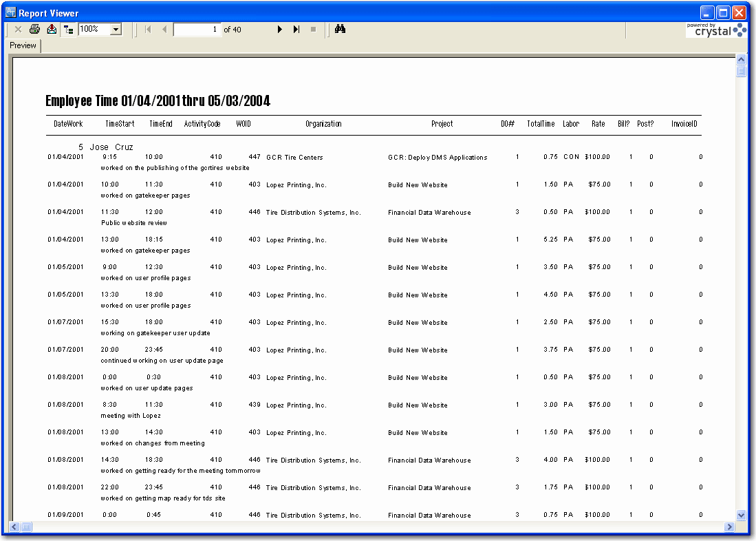Click total time 5.25 value

click(x=550, y=240)
